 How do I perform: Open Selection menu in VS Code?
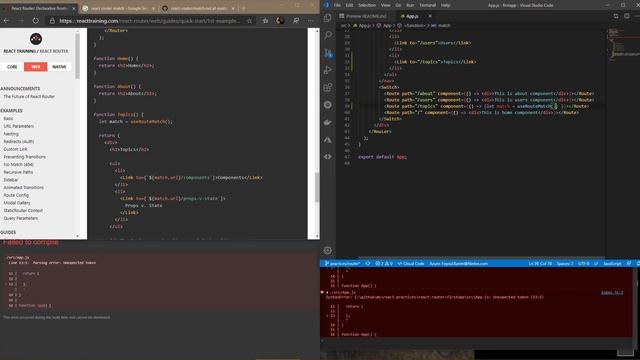367,5
